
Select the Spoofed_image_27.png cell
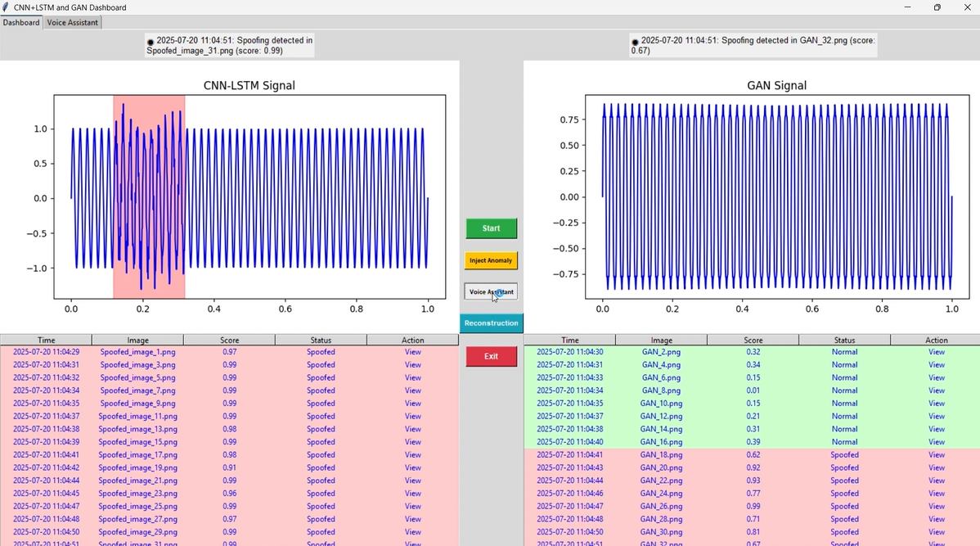pyautogui.click(x=137, y=519)
